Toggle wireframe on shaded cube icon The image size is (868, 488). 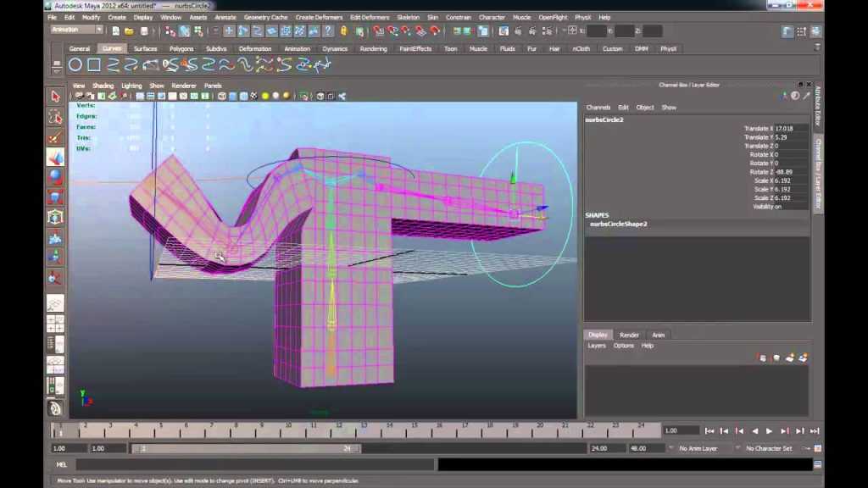pos(243,97)
